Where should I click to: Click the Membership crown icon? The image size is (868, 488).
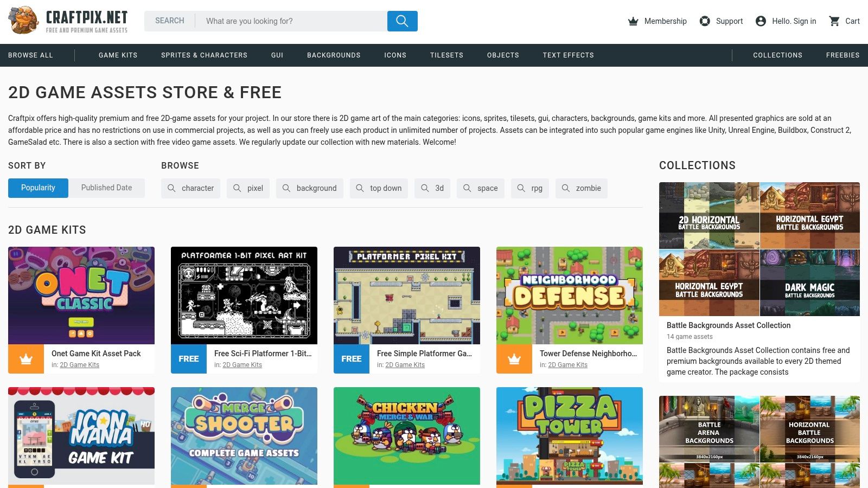click(633, 21)
